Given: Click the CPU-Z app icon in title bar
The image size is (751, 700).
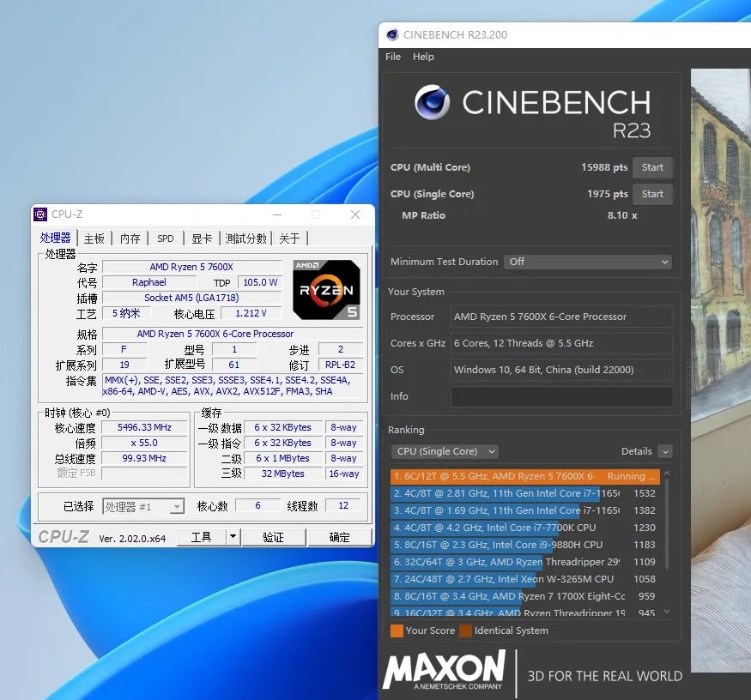Looking at the screenshot, I should pos(40,214).
